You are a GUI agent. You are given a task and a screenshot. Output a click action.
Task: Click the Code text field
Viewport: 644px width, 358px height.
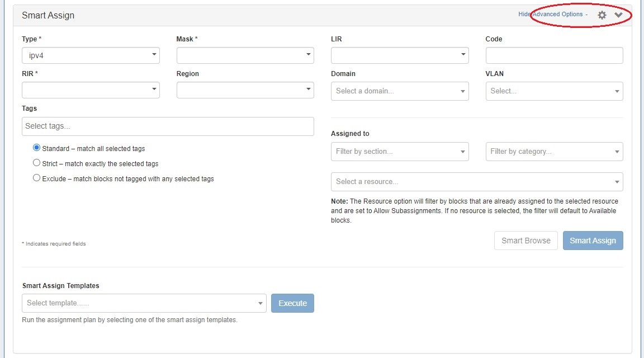click(x=554, y=55)
